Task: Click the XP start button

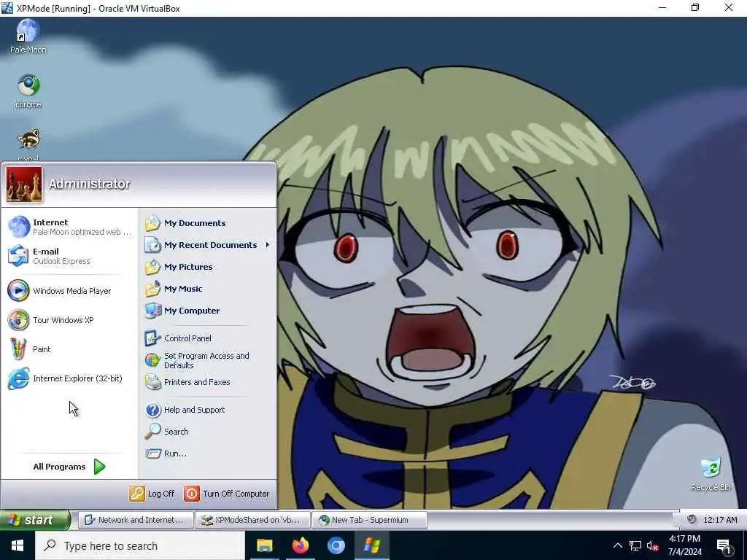Action: 35,520
